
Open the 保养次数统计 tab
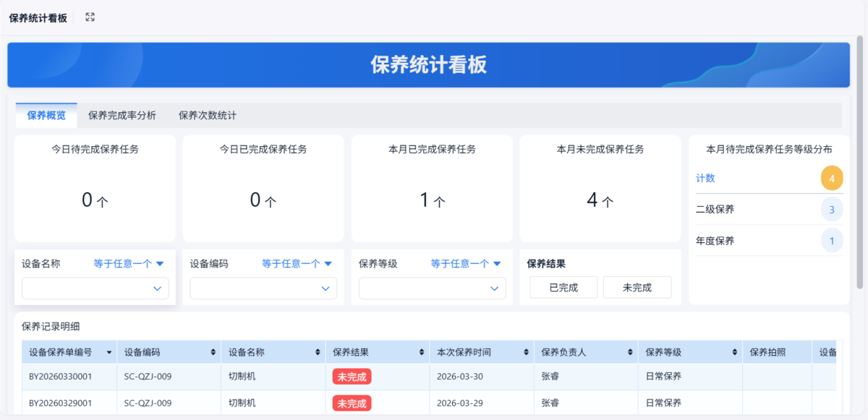pos(208,115)
